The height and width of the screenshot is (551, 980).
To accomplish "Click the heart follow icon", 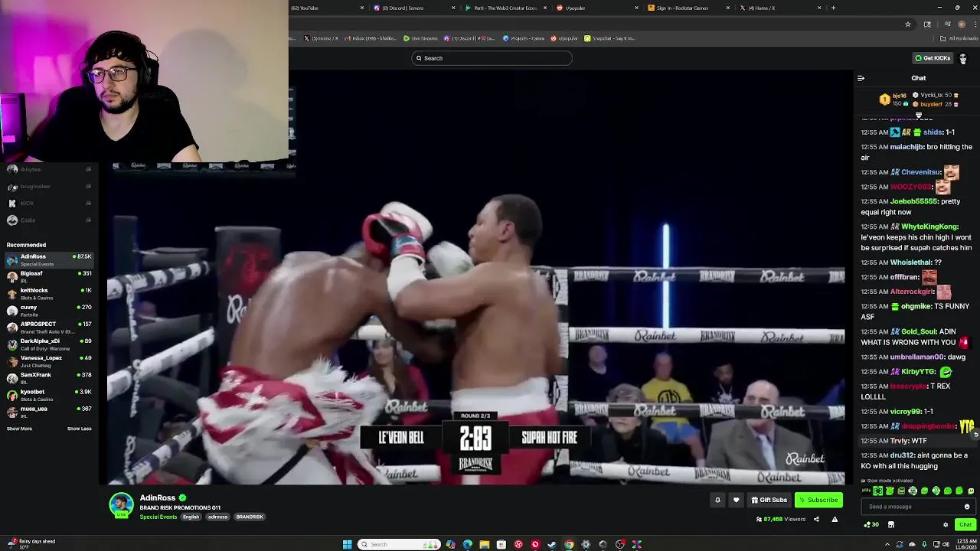I will pyautogui.click(x=736, y=500).
